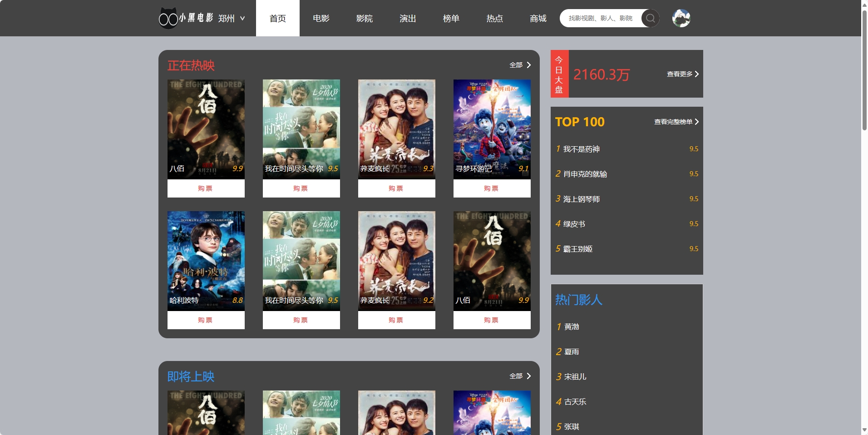Click the 热门影人 heading

579,300
